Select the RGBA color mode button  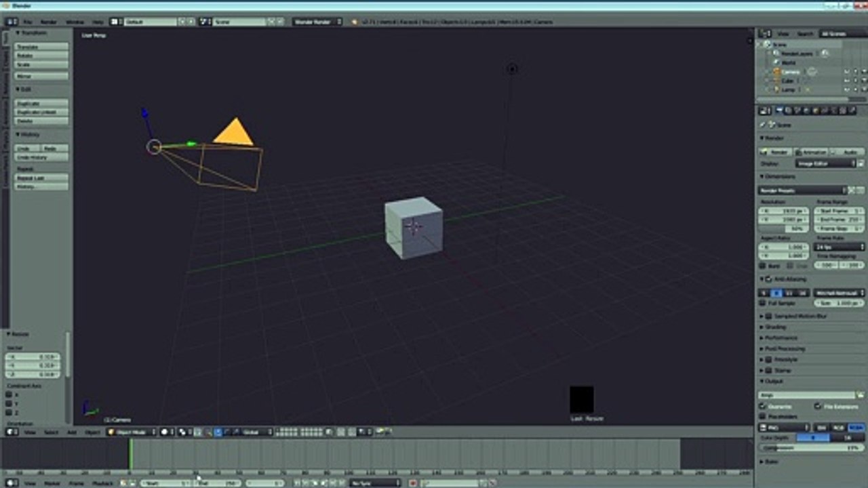pyautogui.click(x=856, y=428)
